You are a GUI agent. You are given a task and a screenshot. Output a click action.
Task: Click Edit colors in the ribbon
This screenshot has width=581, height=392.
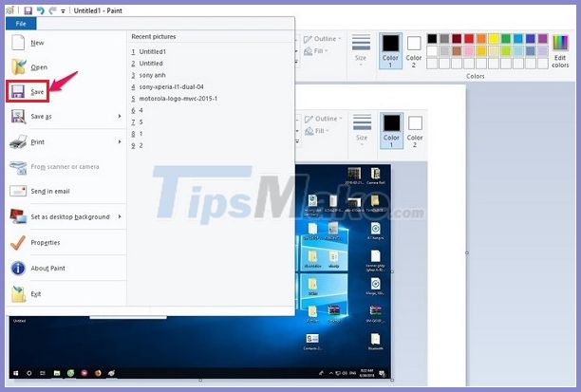click(560, 51)
